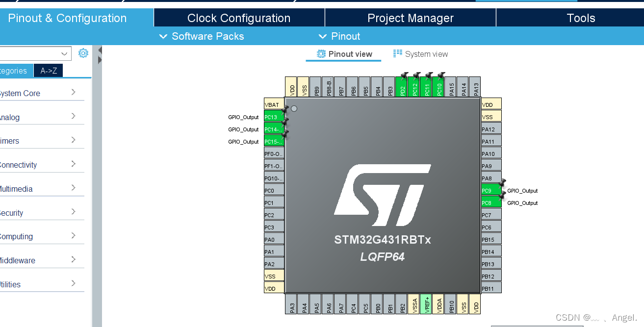Switch to Pinout view
The height and width of the screenshot is (327, 644).
(x=344, y=54)
